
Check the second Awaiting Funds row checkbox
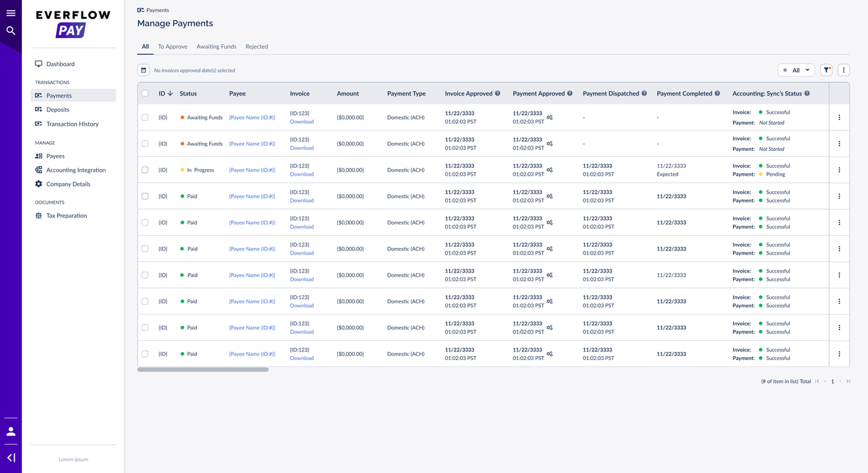tap(145, 144)
